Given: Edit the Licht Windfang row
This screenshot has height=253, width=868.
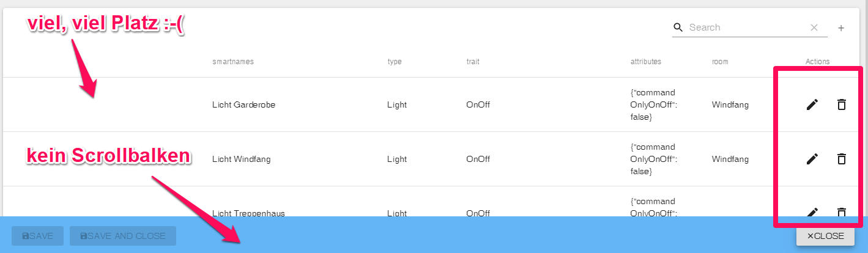Looking at the screenshot, I should click(x=812, y=159).
